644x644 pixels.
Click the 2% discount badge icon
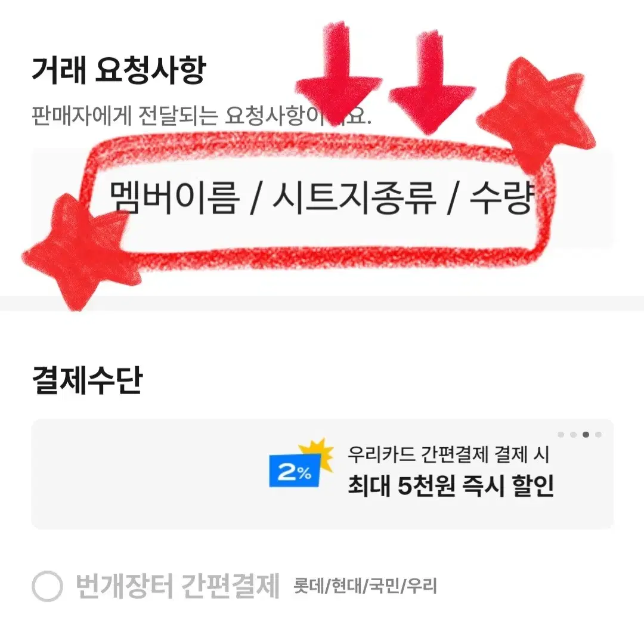click(295, 470)
